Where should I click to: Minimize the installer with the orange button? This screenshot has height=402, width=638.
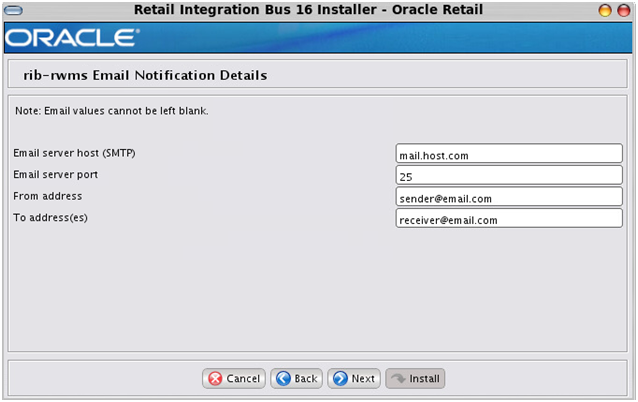[605, 10]
